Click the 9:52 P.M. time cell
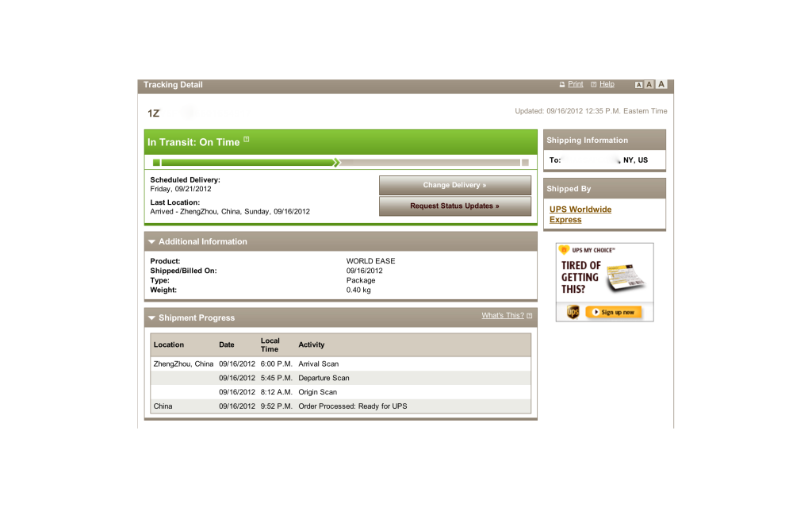 (277, 406)
